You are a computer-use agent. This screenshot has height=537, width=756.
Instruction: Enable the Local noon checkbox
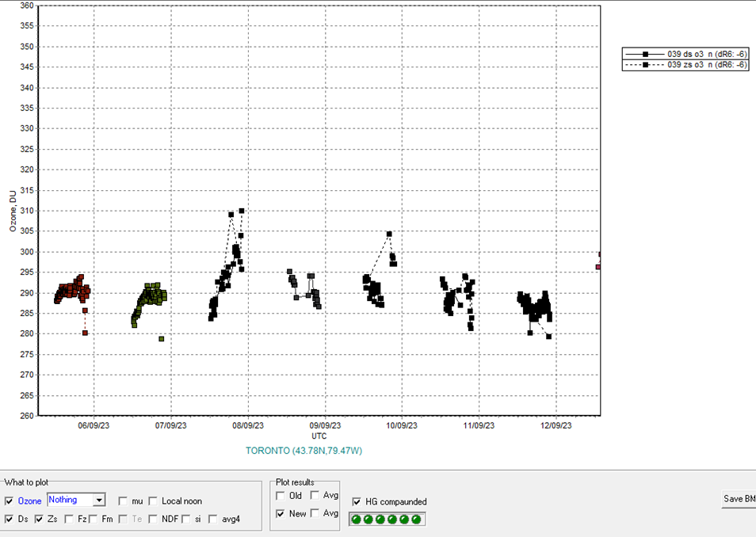[x=153, y=501]
